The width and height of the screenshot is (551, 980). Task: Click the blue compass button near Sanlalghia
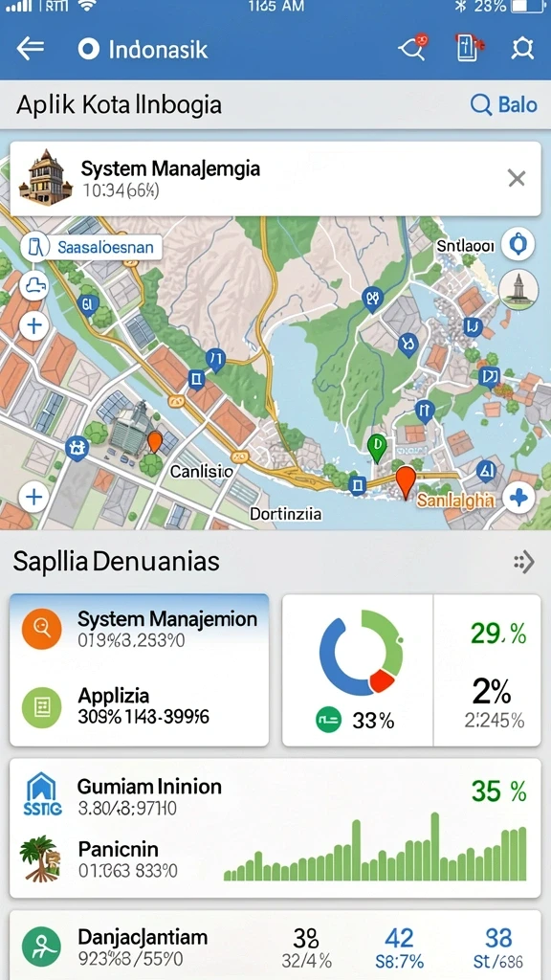click(518, 498)
